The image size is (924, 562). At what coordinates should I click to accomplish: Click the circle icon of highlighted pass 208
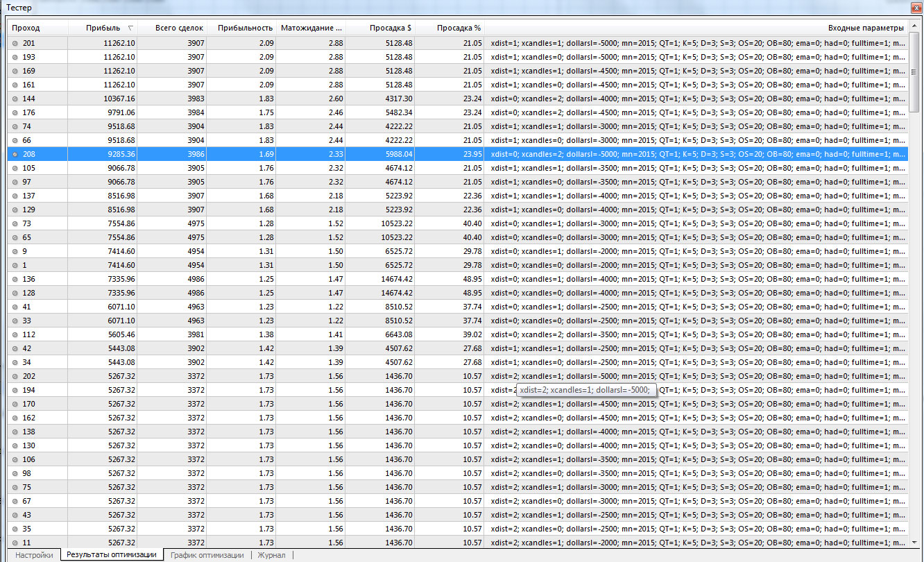tap(15, 154)
